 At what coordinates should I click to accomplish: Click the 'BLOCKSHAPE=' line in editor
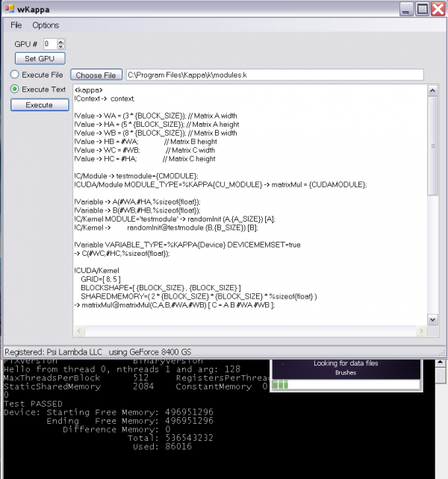161,288
